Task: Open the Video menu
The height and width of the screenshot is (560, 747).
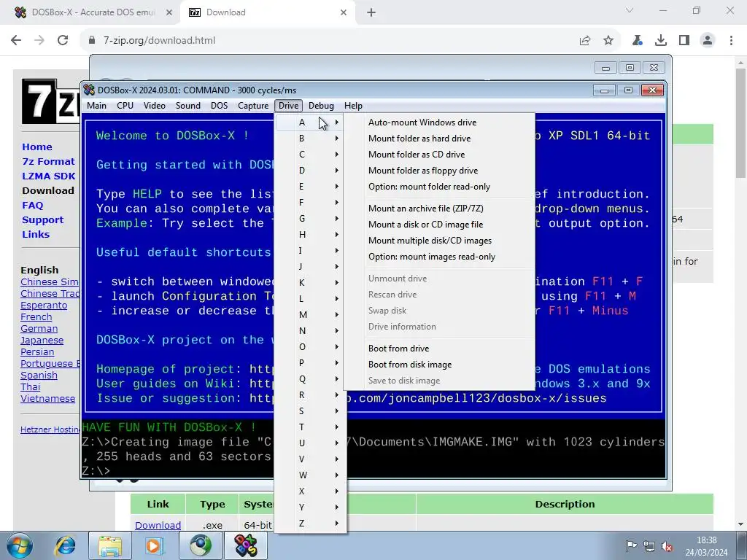Action: 155,106
